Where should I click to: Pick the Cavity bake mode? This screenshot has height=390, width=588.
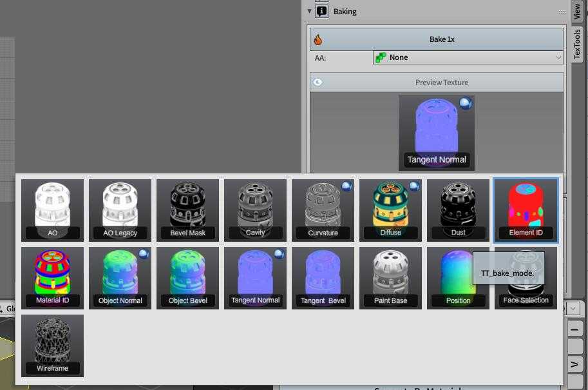(256, 210)
